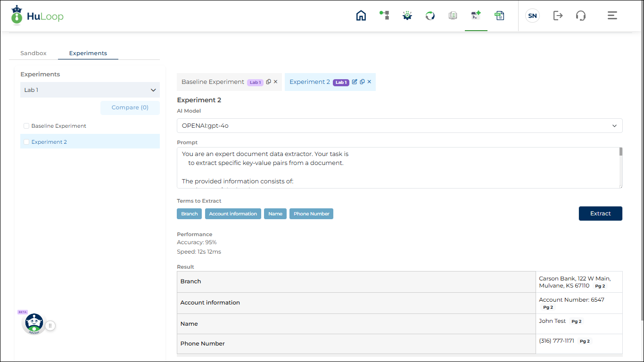Close the Experiment 2 tab
644x362 pixels.
click(369, 82)
